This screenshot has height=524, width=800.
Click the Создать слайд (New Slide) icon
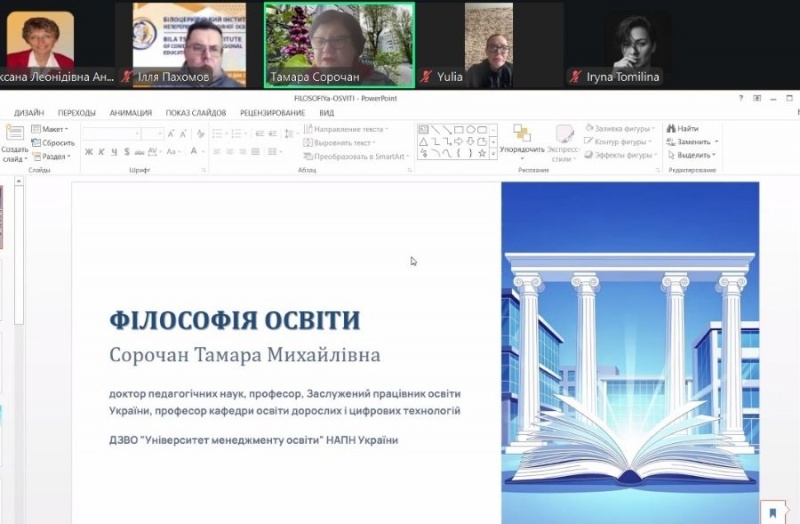[14, 133]
